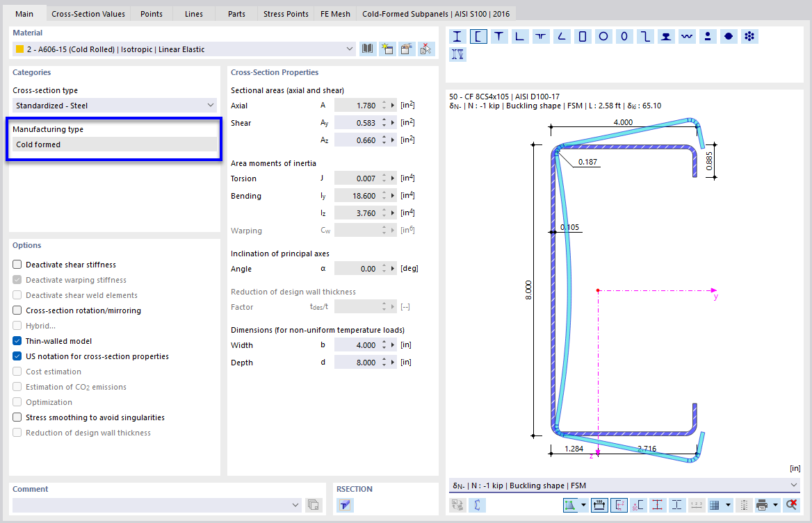Image resolution: width=812 pixels, height=523 pixels.
Task: Enable Deactivate shear stiffness checkbox
Action: click(x=17, y=265)
